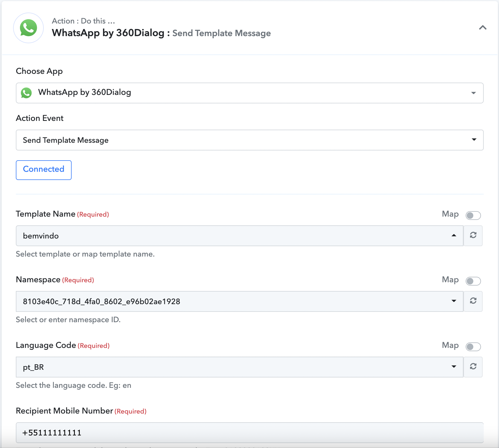This screenshot has width=499, height=448.
Task: Refresh the Namespace list
Action: 473,301
